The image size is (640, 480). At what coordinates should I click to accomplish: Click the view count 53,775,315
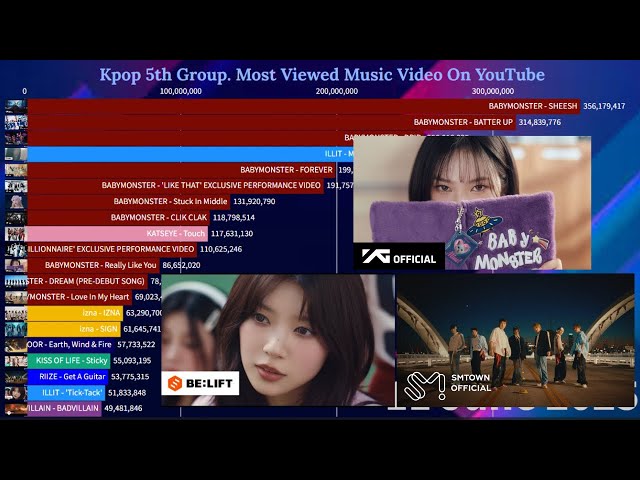(130, 377)
